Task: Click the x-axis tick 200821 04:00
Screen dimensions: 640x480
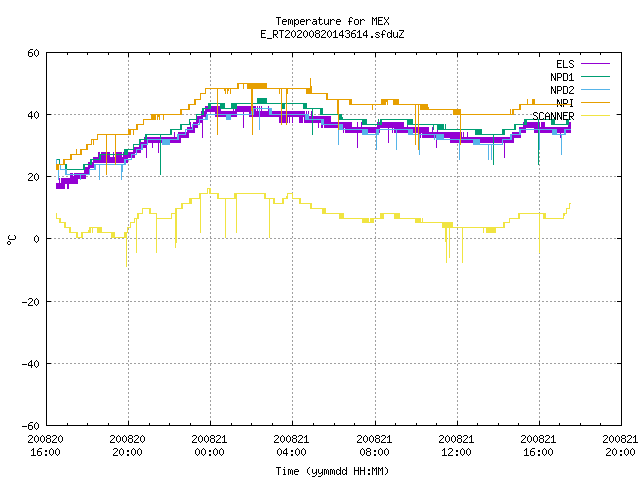Action: coord(291,446)
